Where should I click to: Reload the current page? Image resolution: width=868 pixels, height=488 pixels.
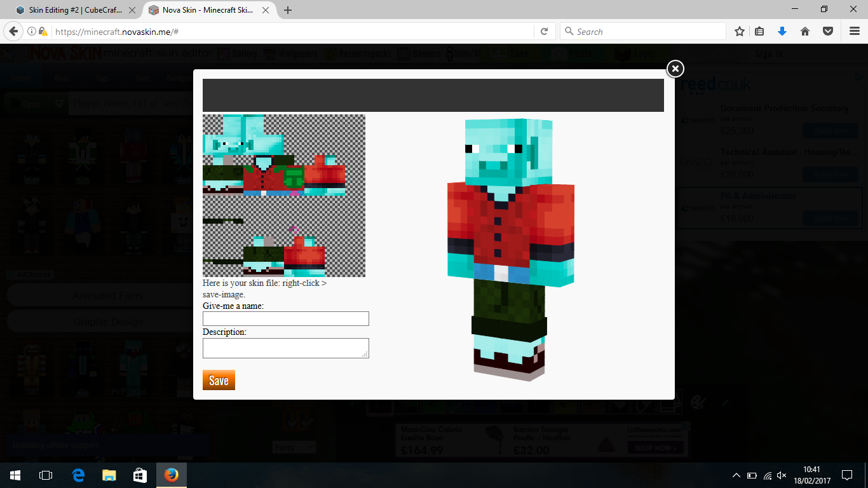[545, 31]
